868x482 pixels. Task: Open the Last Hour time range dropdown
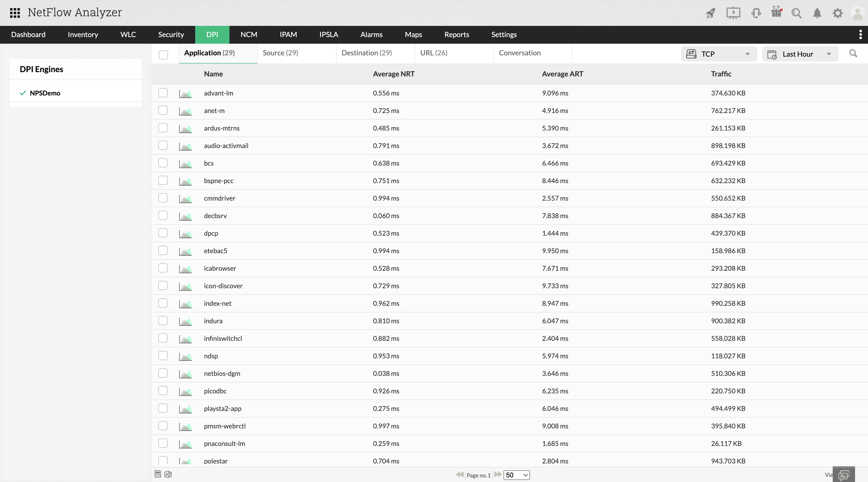tap(800, 54)
